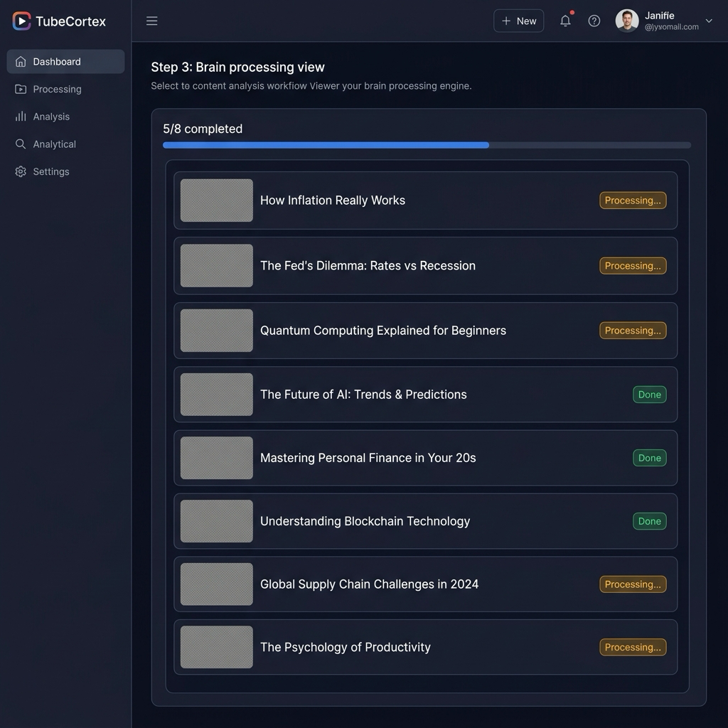Select Mastering Personal Finance in Your 20s row
The image size is (728, 728).
click(x=425, y=458)
